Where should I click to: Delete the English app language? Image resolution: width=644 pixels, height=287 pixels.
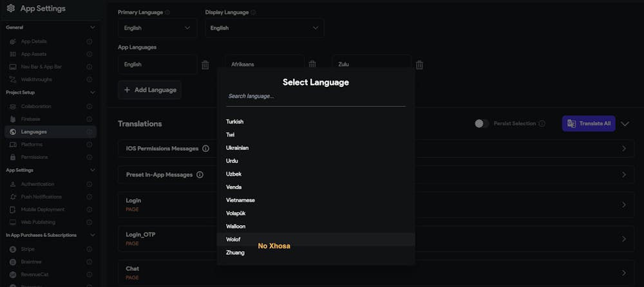pyautogui.click(x=205, y=64)
